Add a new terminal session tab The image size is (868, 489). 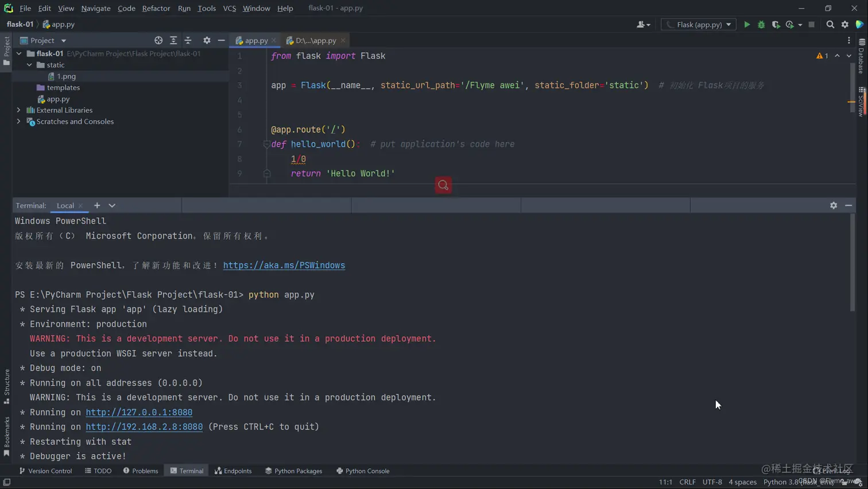coord(97,205)
